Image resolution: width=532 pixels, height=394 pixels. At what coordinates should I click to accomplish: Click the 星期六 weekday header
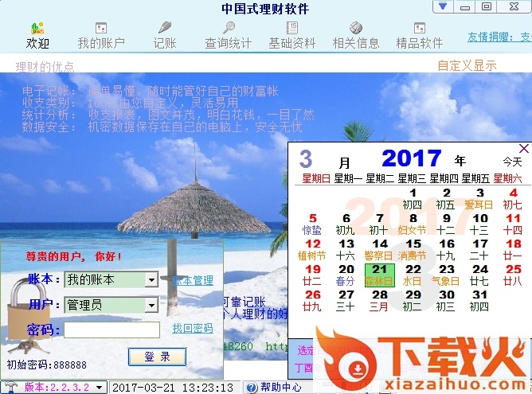click(x=507, y=178)
